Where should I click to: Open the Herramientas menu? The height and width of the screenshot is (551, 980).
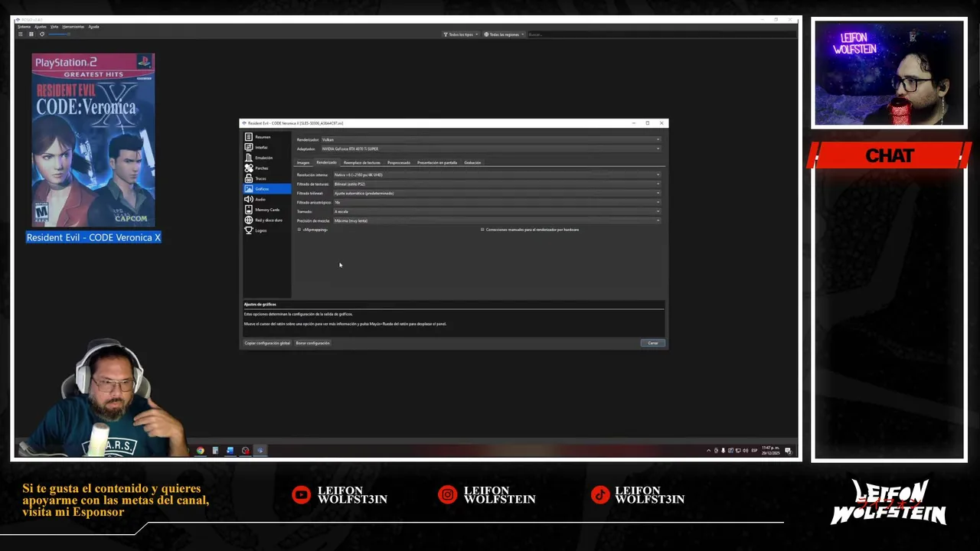point(73,27)
